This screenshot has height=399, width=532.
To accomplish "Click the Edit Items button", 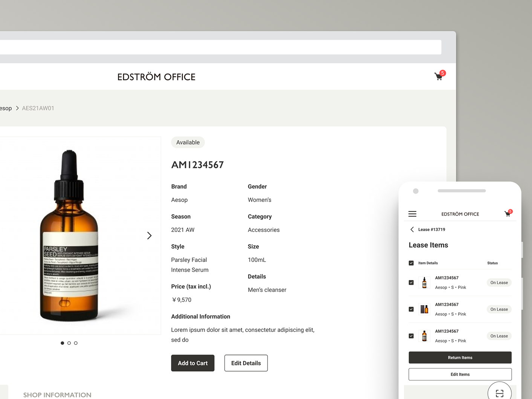I will (460, 375).
